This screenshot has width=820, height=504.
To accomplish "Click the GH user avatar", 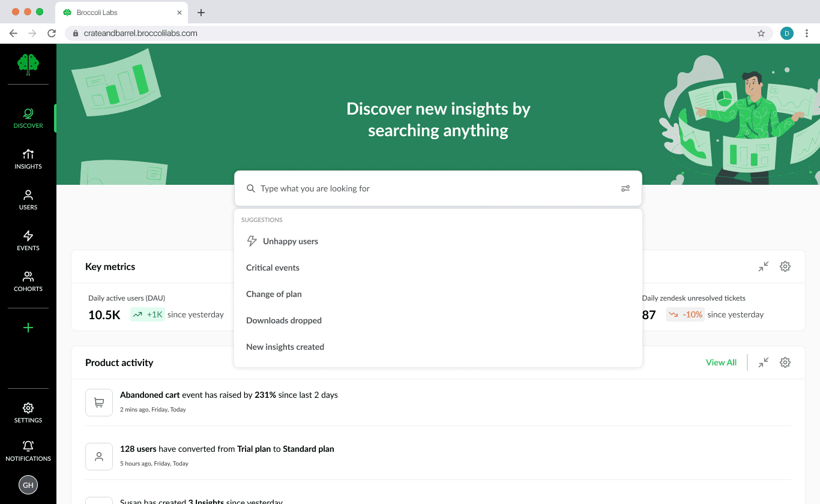I will click(28, 485).
